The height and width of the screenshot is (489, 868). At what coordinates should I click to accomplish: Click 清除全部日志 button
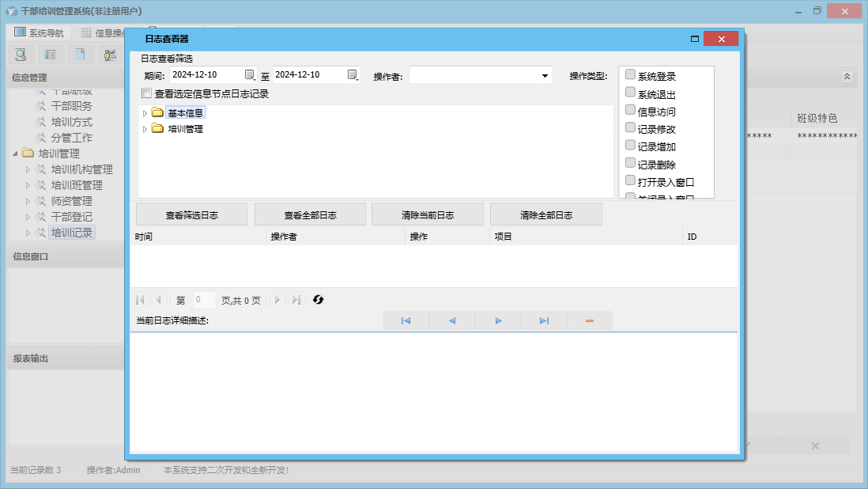[x=545, y=215]
